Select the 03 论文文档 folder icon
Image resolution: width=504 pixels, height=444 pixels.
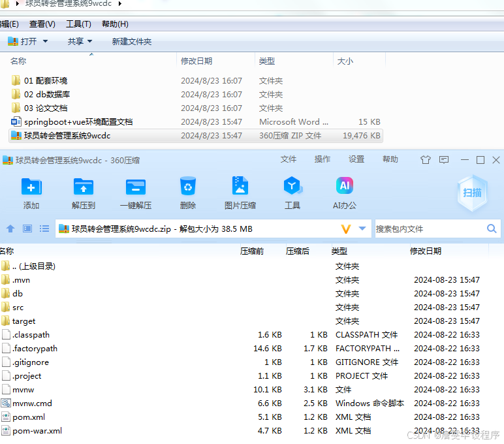coord(16,108)
